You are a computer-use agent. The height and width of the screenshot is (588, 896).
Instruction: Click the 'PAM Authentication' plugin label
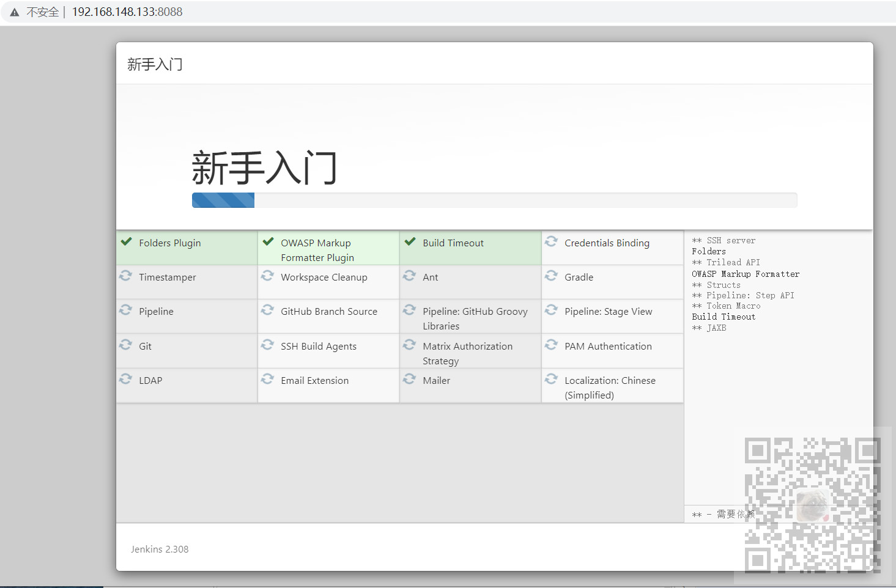click(x=608, y=346)
